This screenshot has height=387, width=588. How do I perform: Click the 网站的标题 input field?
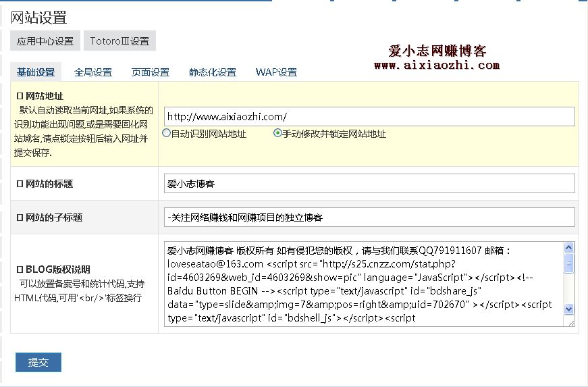pos(369,184)
